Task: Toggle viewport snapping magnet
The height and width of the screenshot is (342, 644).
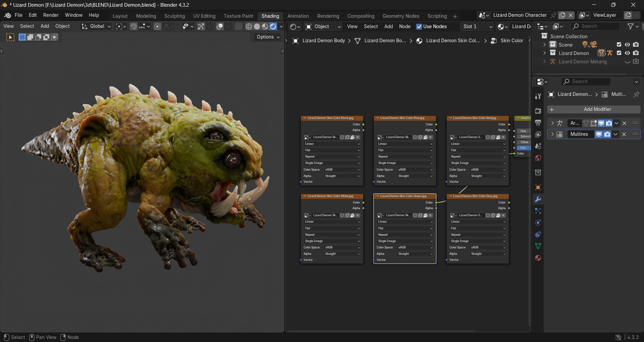Action: 133,26
